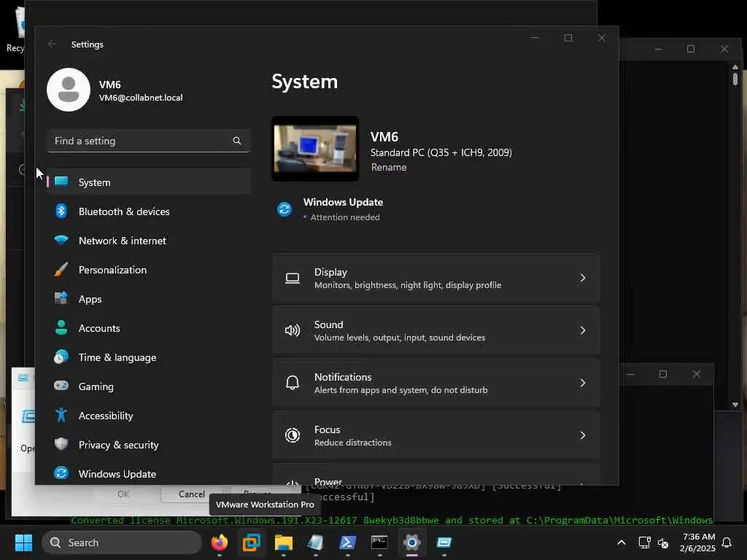Open VMware Workstation Pro taskbar icon

251,542
